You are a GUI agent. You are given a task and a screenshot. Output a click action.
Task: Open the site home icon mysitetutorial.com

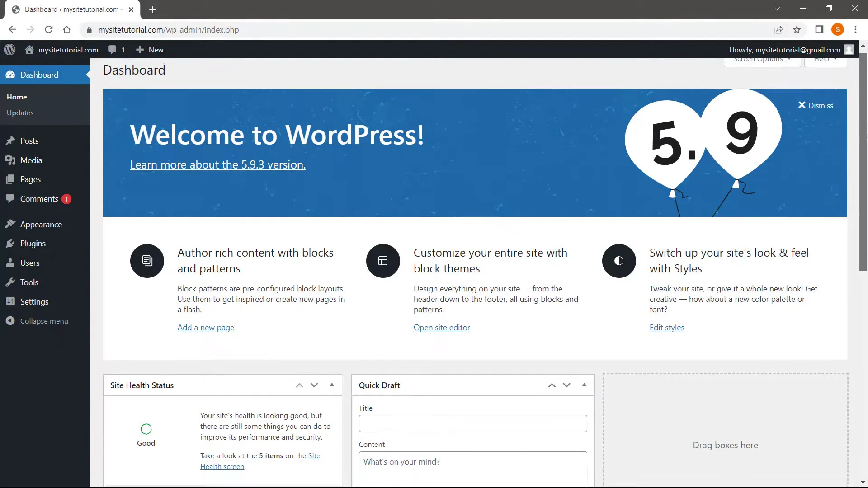(29, 50)
